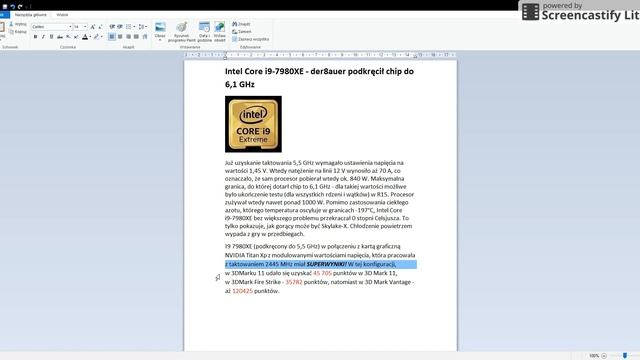Toggle superscript formatting
The height and width of the screenshot is (360, 640).
pos(76,37)
